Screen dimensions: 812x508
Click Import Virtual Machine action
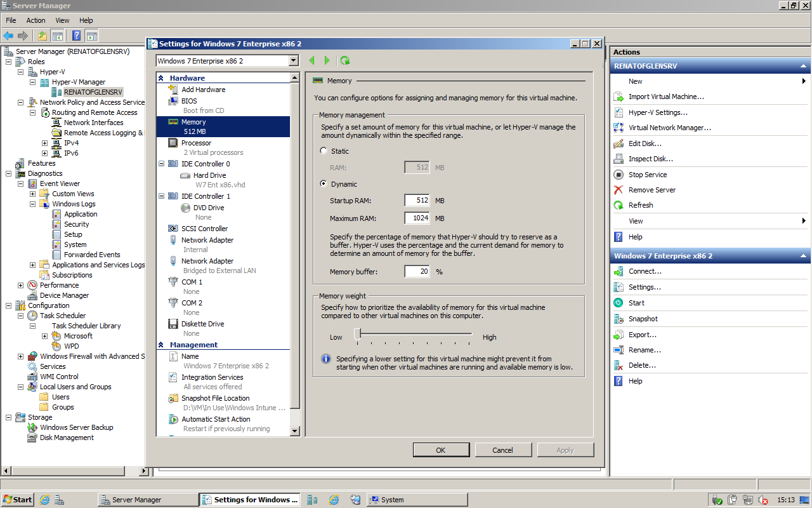coord(666,97)
